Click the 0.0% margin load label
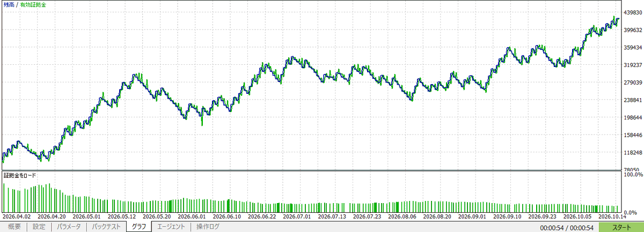 (x=631, y=213)
